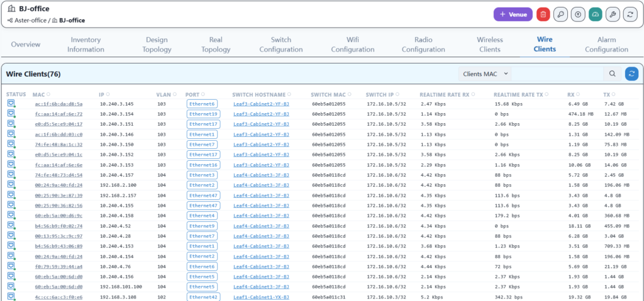Click the + Venue button
The height and width of the screenshot is (301, 644).
click(x=513, y=14)
